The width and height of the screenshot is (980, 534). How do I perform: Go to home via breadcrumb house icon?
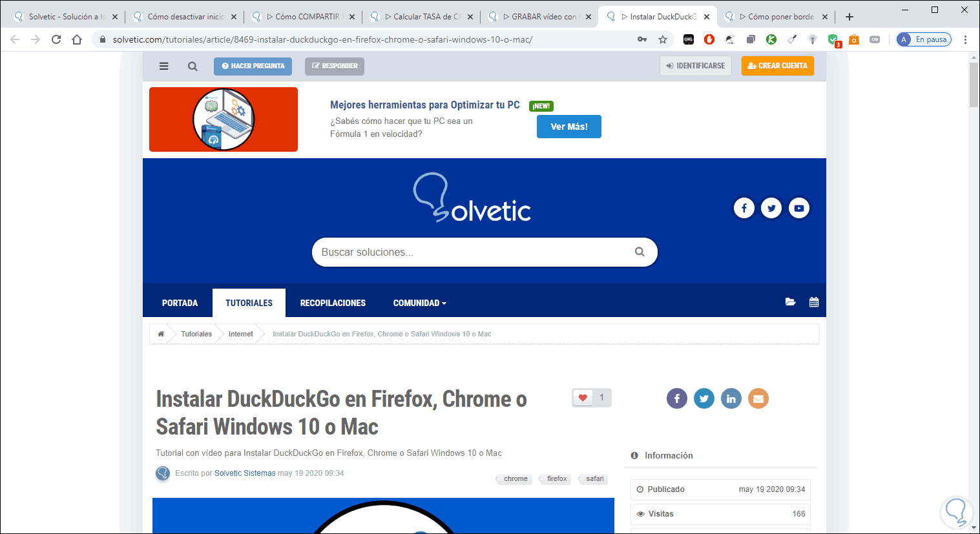[x=161, y=334]
